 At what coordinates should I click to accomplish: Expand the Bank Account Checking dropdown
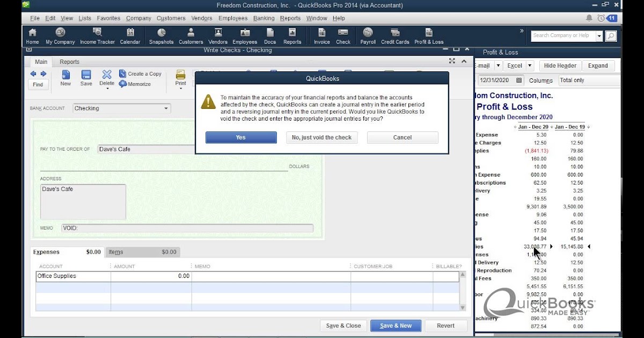click(166, 108)
